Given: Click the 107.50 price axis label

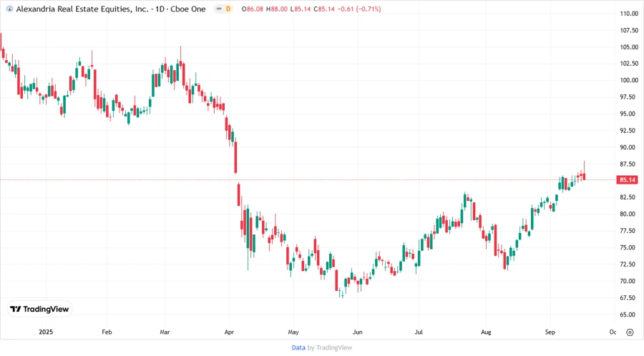Looking at the screenshot, I should 629,30.
